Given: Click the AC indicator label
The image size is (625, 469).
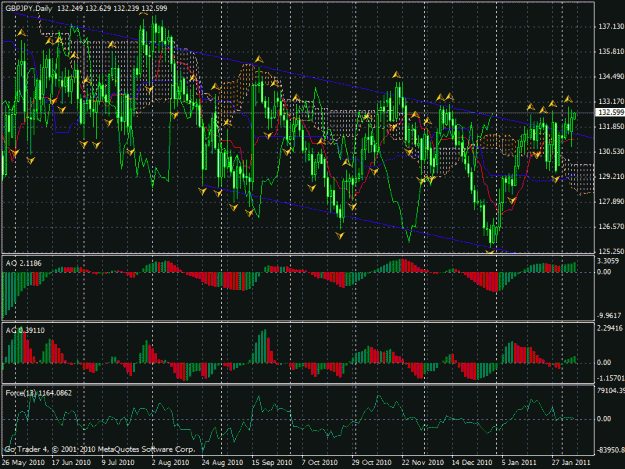Looking at the screenshot, I should tap(25, 330).
